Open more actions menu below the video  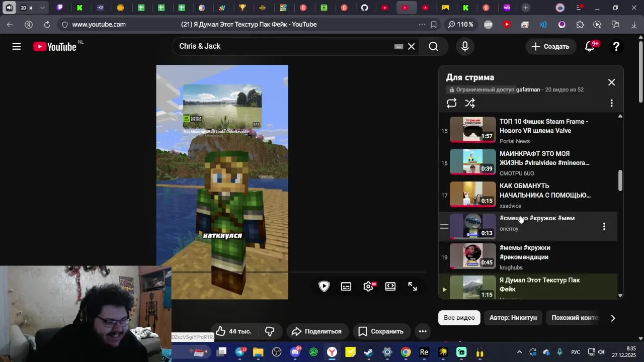[423, 331]
